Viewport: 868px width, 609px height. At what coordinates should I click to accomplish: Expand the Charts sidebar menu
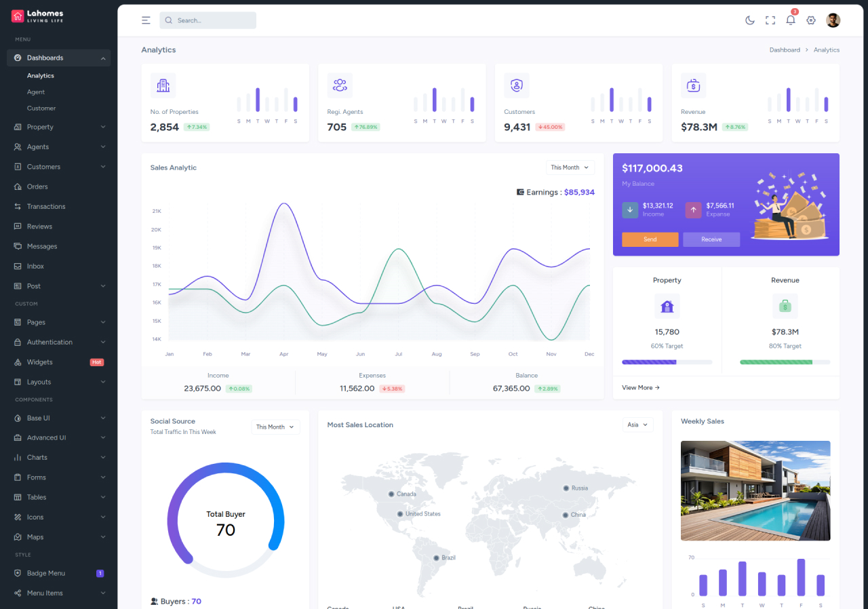(x=59, y=458)
